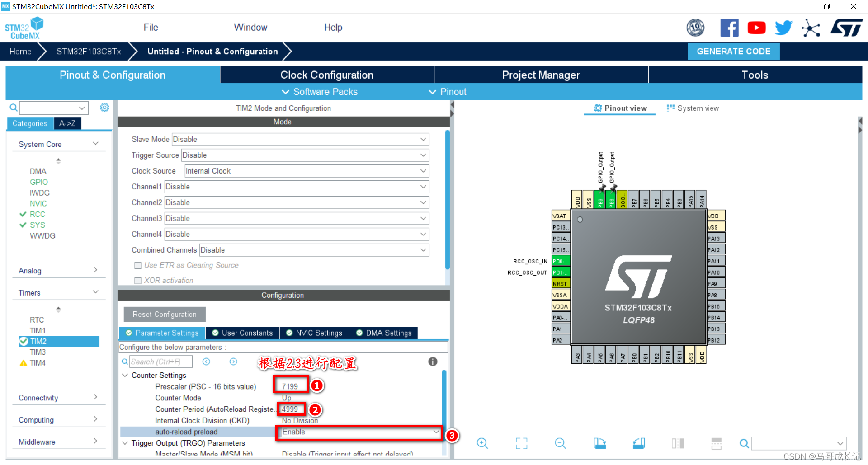Click the peripheral search magnifier icon
868x465 pixels.
coord(14,108)
